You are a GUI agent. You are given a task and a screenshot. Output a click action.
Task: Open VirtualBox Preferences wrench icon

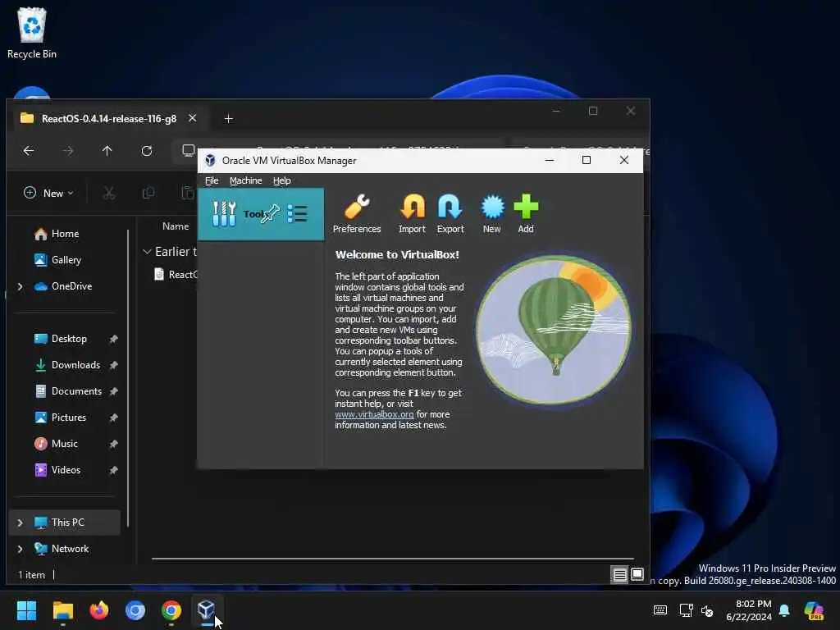coord(357,214)
